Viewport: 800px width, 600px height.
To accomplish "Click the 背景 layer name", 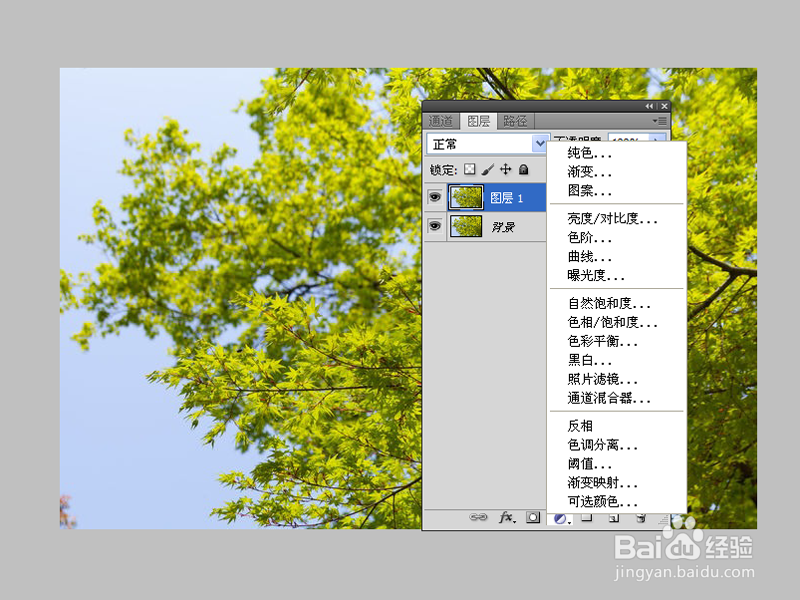I will pyautogui.click(x=503, y=227).
